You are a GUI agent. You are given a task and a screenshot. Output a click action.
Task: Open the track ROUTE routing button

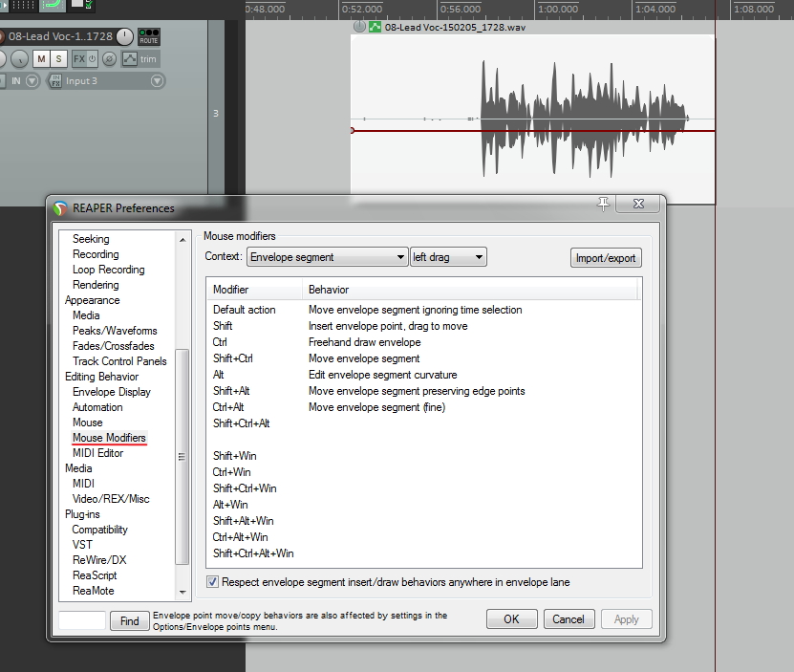coord(149,36)
